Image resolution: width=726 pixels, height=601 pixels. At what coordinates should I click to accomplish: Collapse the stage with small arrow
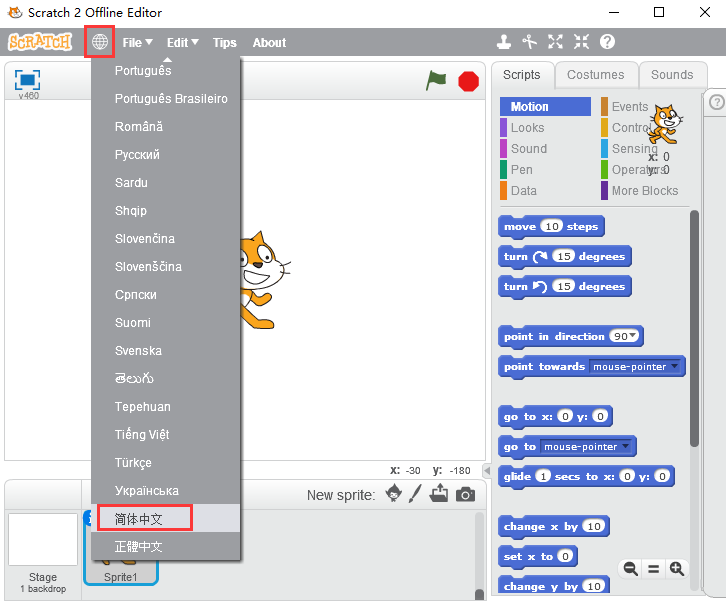coord(487,471)
